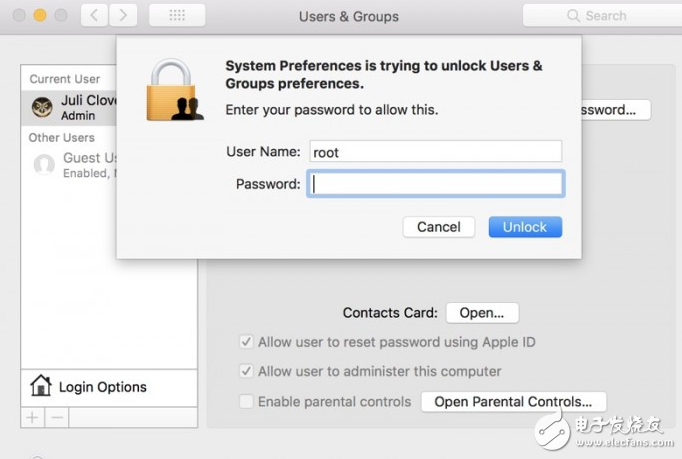Click Open Parental Controls button

point(513,402)
